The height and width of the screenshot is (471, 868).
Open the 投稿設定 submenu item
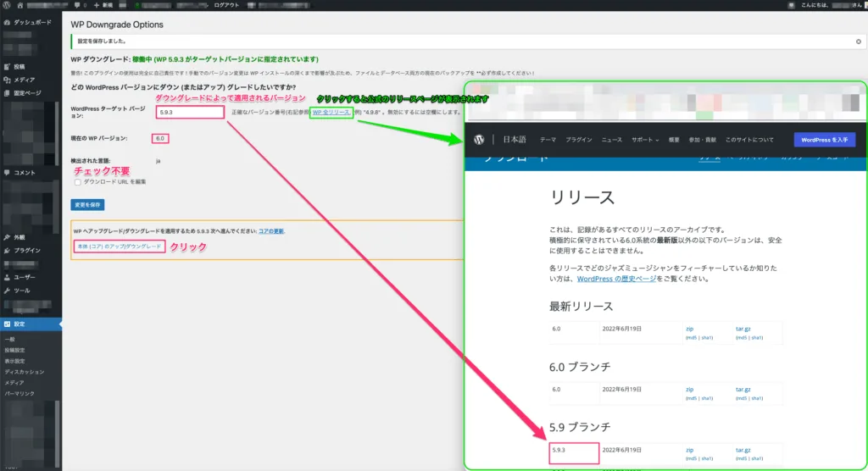pos(14,351)
